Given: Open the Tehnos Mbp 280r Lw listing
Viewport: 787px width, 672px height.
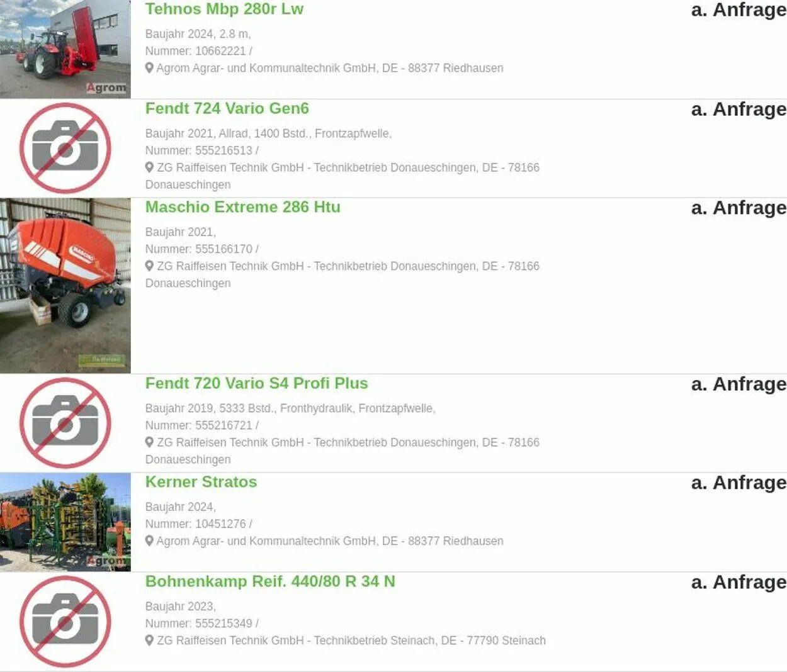Looking at the screenshot, I should point(224,9).
